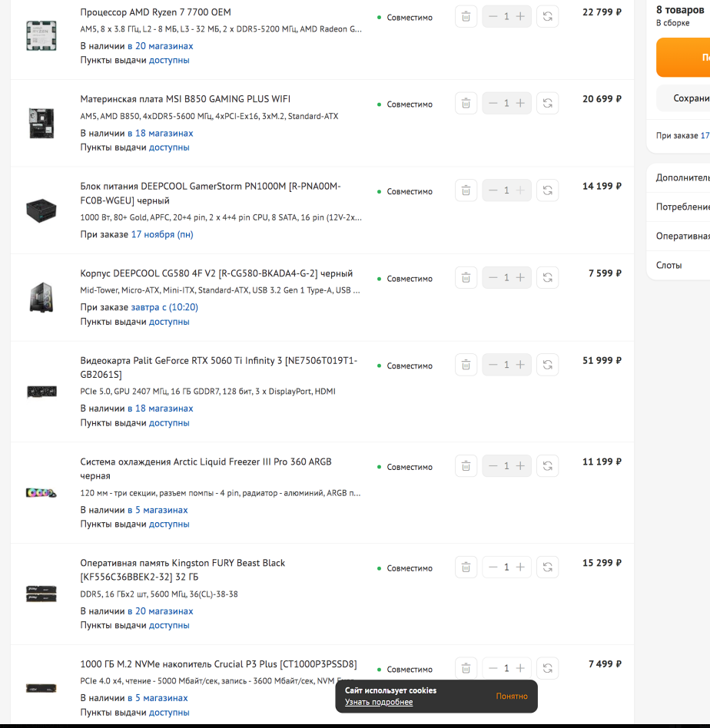Delete DEEPCOOL PN1000M power supply from build
This screenshot has width=710, height=728.
[x=466, y=190]
